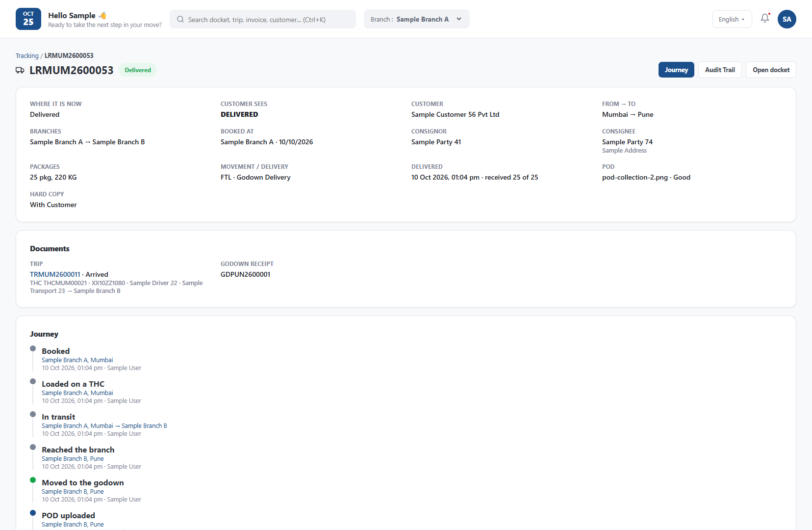Click the Loaded on a THC step title
Image resolution: width=812 pixels, height=530 pixels.
coord(73,384)
